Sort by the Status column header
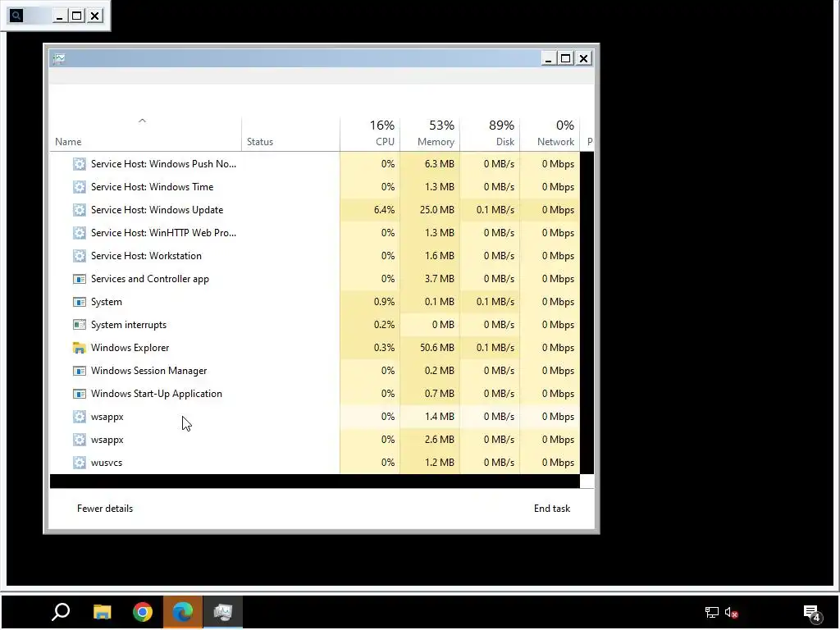Image resolution: width=840 pixels, height=630 pixels. coord(260,142)
